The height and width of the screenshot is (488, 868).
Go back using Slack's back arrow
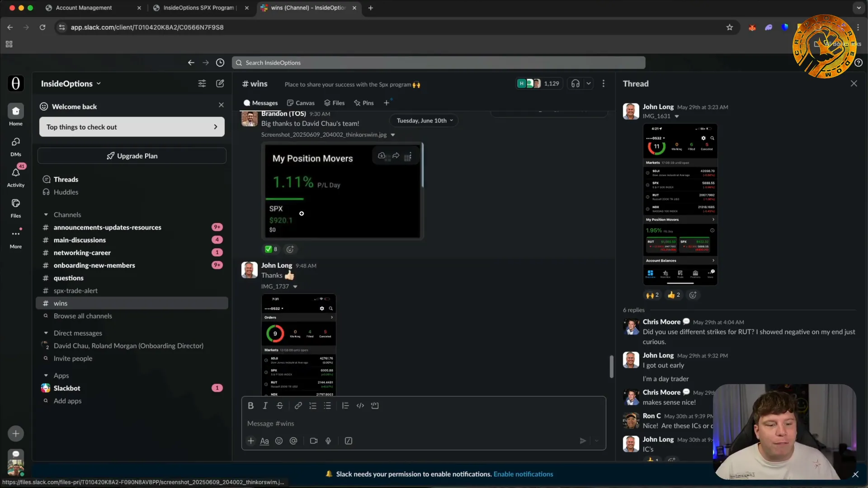coord(191,63)
